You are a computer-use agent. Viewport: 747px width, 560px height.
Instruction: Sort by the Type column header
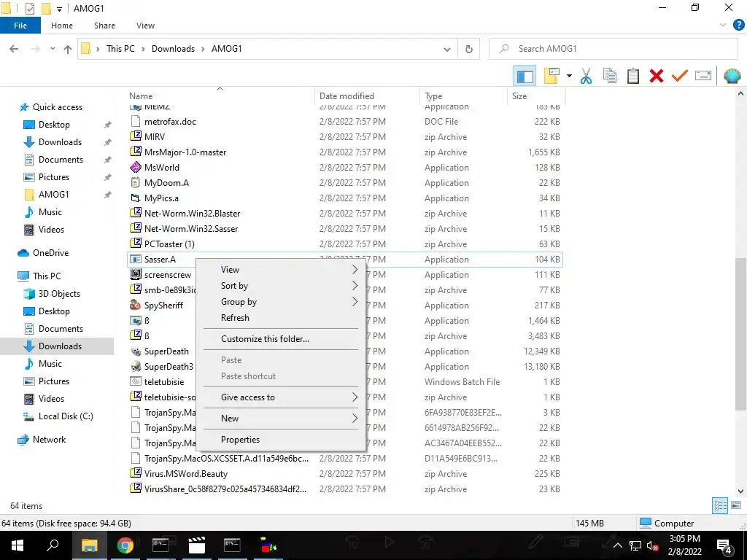(463, 96)
